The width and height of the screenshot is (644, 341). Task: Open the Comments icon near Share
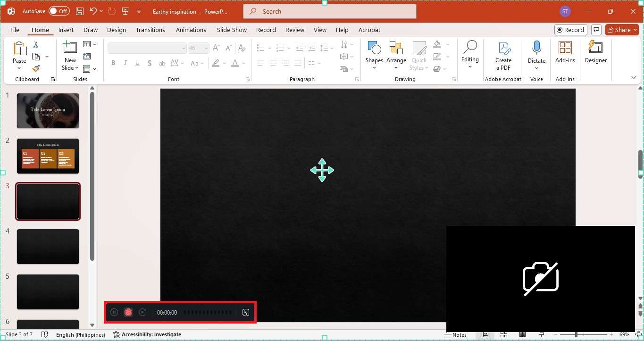596,30
